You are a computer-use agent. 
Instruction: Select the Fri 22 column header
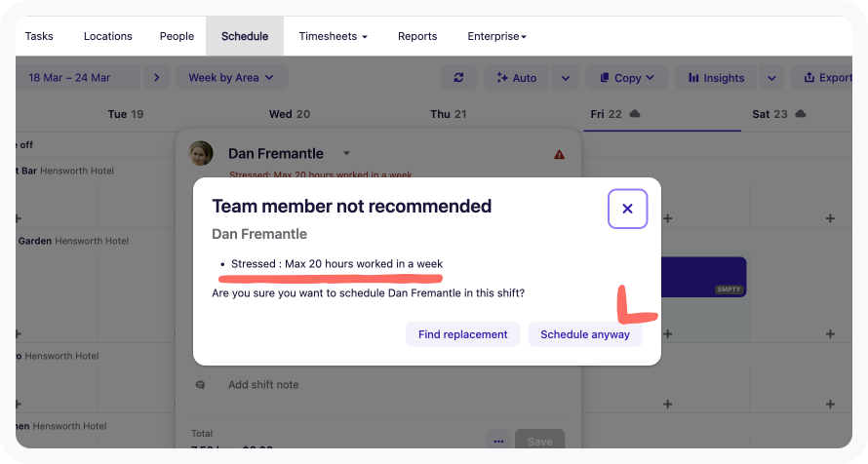[607, 114]
